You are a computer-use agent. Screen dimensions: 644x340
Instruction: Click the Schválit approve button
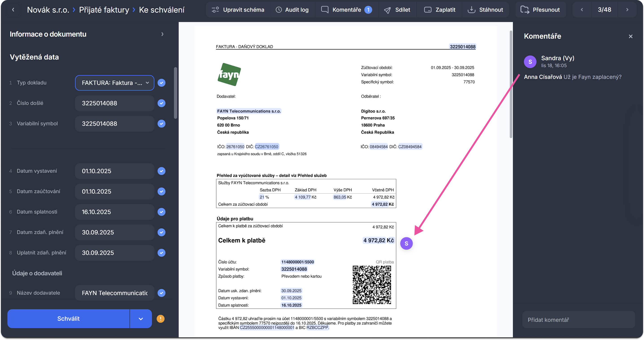pyautogui.click(x=68, y=319)
